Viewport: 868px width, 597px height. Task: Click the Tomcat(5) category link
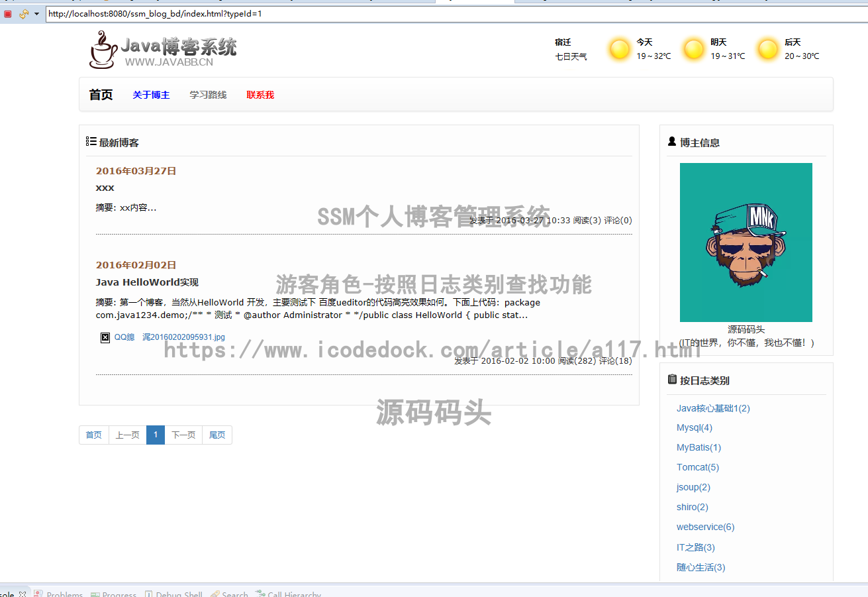(697, 467)
